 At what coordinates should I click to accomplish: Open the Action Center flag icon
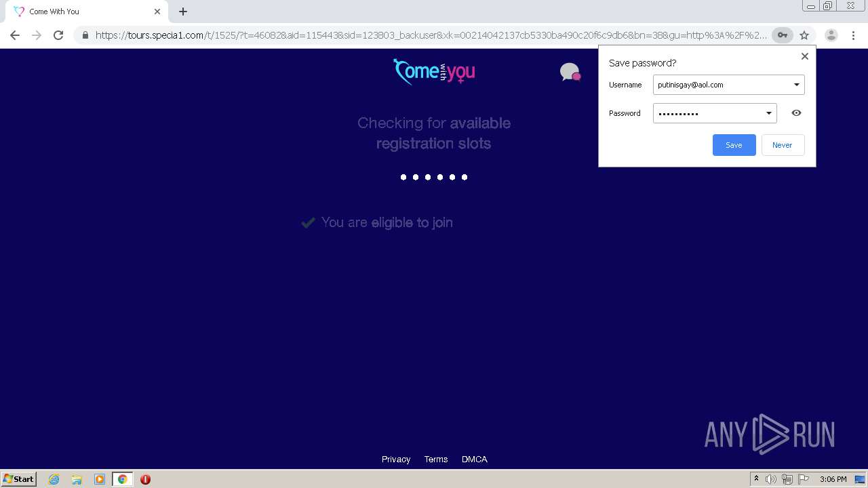(804, 479)
